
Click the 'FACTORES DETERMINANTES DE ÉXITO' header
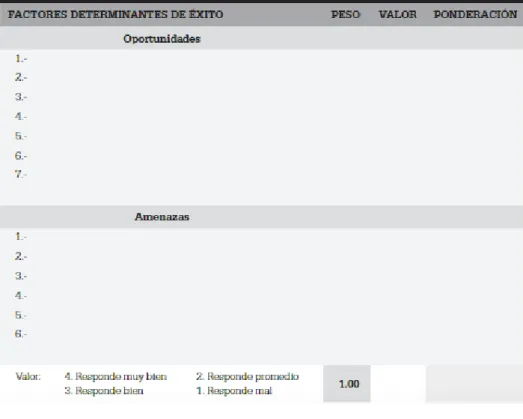[115, 14]
